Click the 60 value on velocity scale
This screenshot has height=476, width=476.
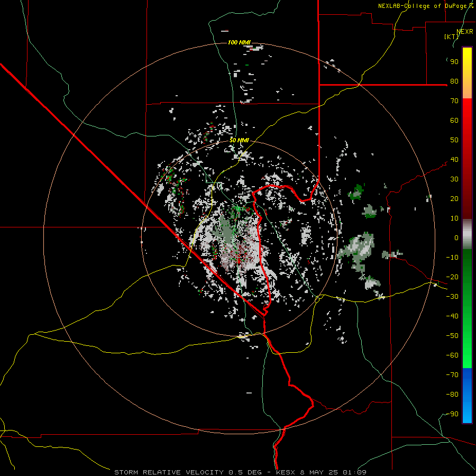454,121
